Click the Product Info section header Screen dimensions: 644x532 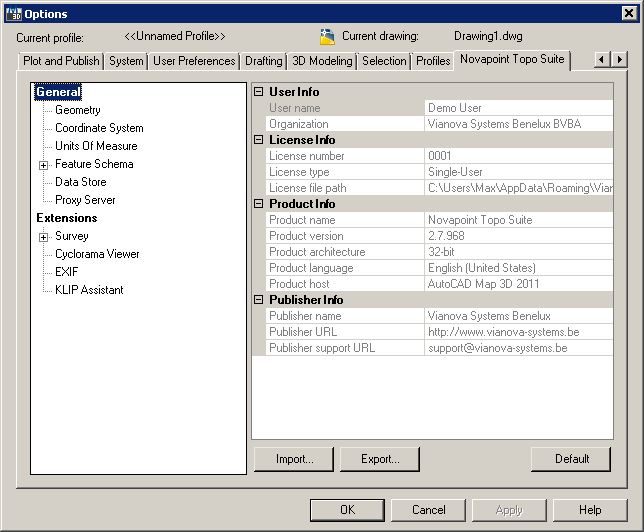coord(302,204)
